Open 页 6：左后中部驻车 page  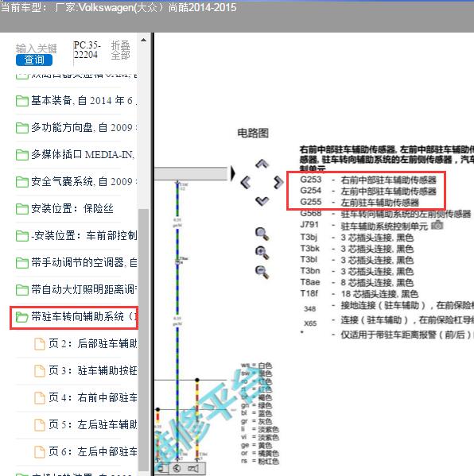point(93,452)
